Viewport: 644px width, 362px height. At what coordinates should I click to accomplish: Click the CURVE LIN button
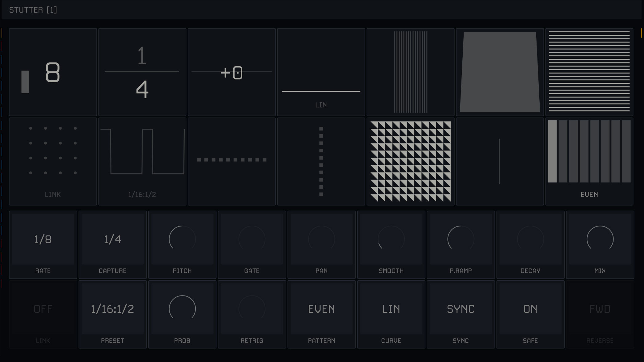pos(391,309)
